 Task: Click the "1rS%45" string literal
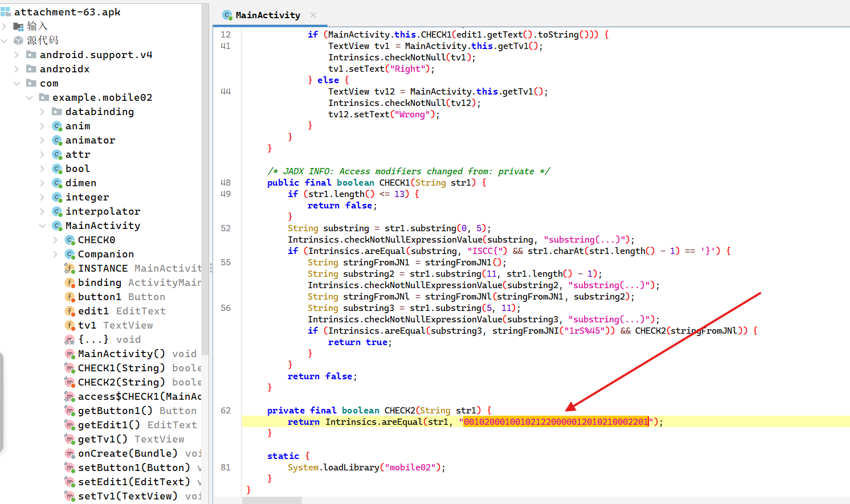point(584,331)
